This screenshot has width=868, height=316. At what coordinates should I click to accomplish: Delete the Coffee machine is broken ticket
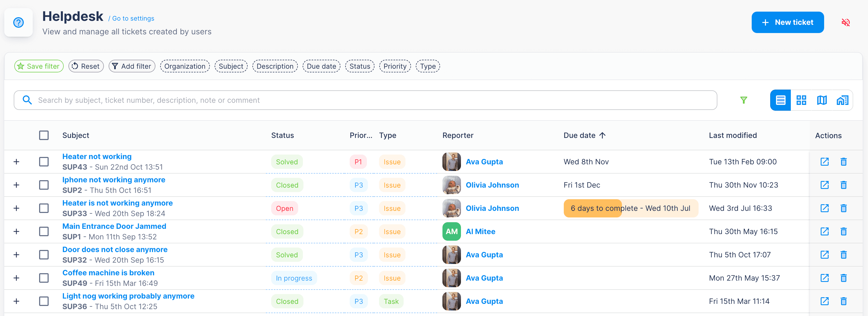843,278
